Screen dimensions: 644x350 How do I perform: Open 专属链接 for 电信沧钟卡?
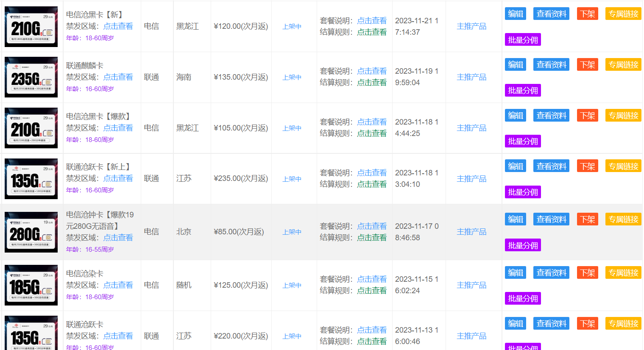(623, 219)
